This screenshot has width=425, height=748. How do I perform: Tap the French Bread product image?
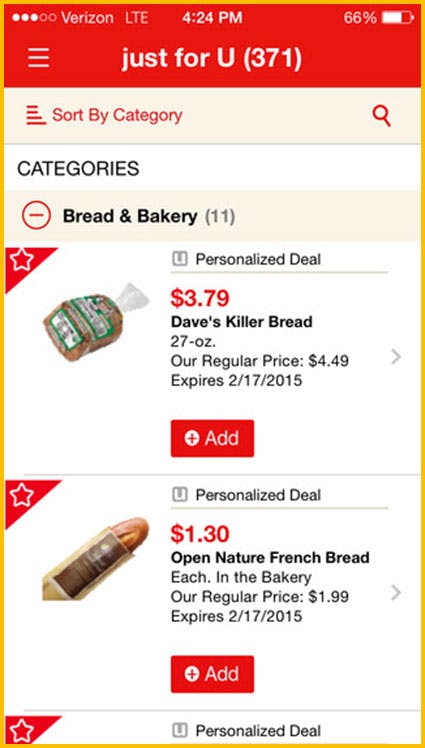(95, 559)
